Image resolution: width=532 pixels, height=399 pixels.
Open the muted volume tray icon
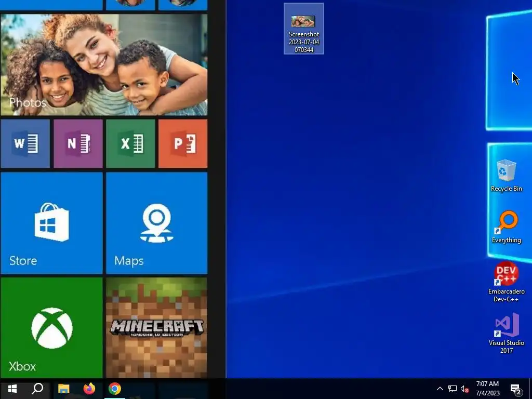pos(464,389)
